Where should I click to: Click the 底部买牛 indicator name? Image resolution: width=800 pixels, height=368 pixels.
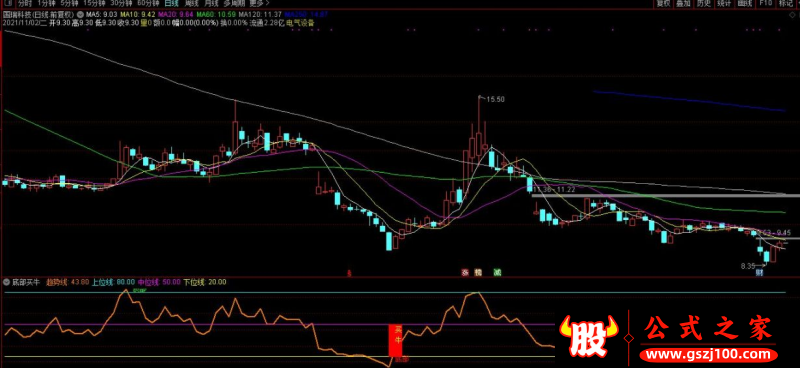click(27, 281)
